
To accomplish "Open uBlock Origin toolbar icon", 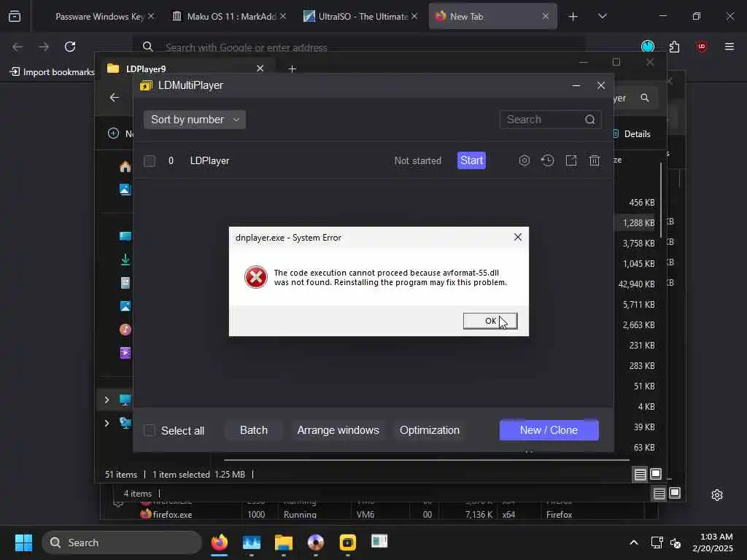I will click(x=702, y=47).
